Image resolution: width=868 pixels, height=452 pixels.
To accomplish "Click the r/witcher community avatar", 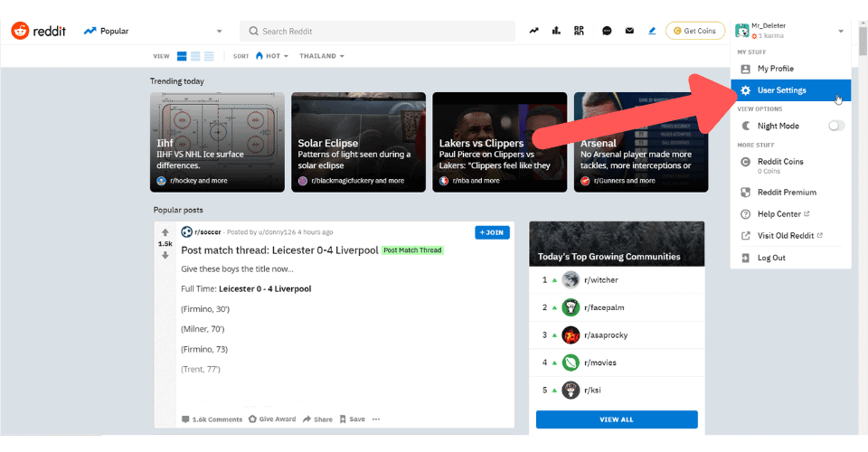I will coord(571,280).
